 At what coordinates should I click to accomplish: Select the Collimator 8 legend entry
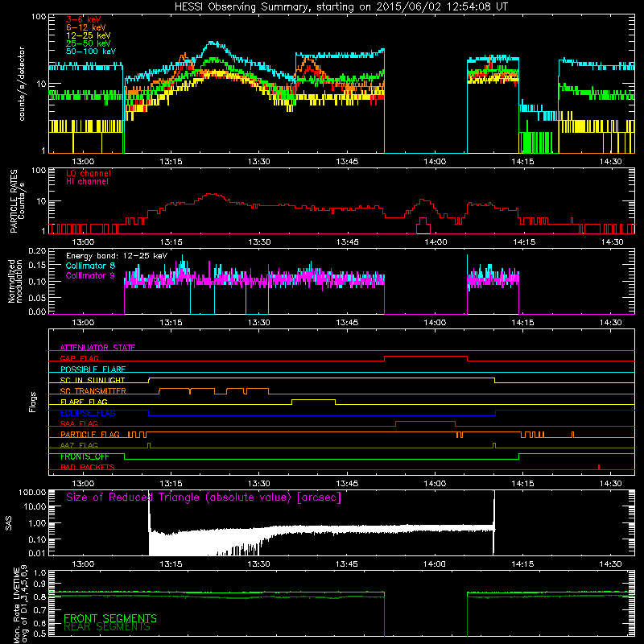click(x=90, y=266)
